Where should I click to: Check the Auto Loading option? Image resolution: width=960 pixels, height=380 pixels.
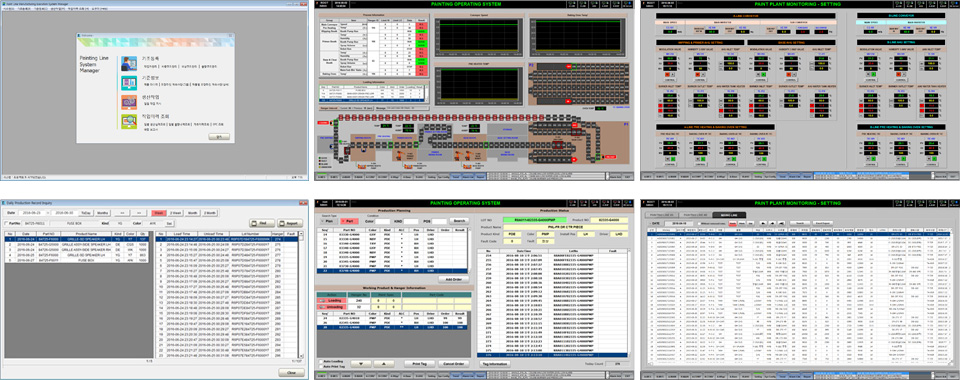321,362
